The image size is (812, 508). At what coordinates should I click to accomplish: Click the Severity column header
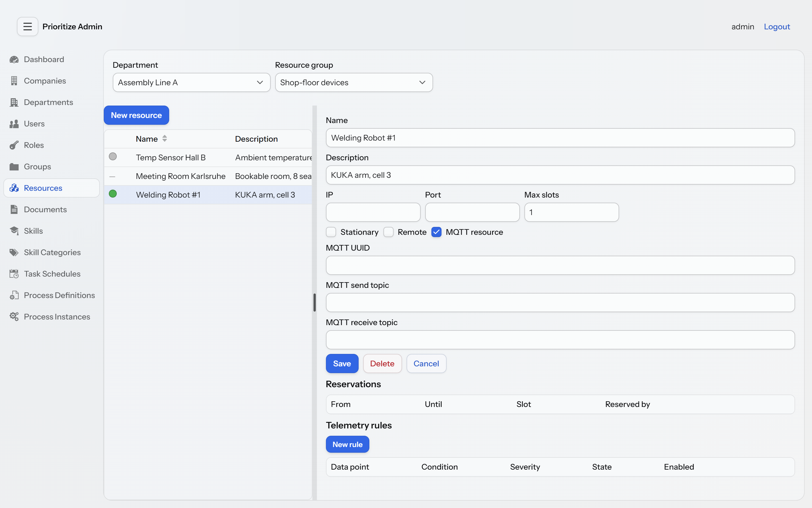click(x=525, y=467)
